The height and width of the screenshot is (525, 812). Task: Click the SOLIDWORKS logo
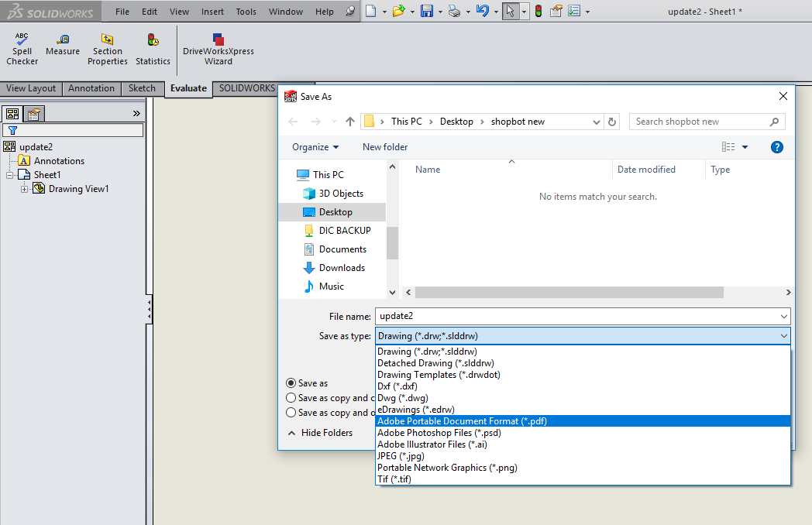[50, 11]
